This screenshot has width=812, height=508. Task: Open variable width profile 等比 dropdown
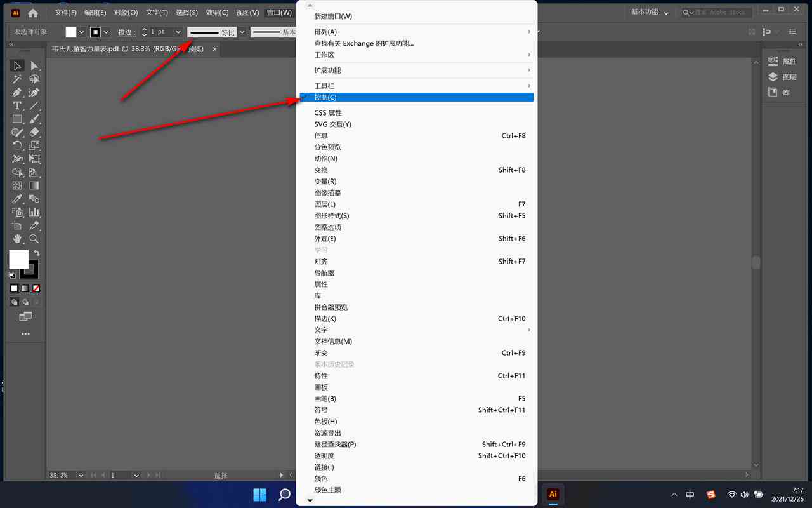(242, 32)
